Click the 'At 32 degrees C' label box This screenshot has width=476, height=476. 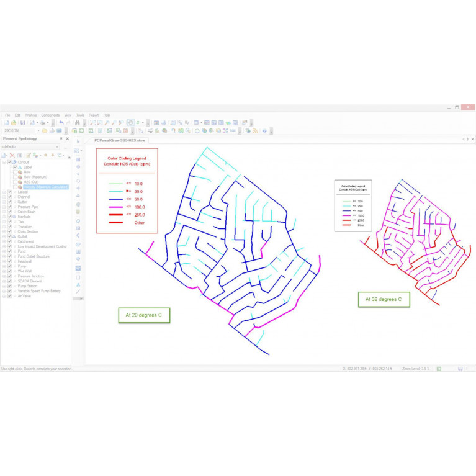(384, 299)
